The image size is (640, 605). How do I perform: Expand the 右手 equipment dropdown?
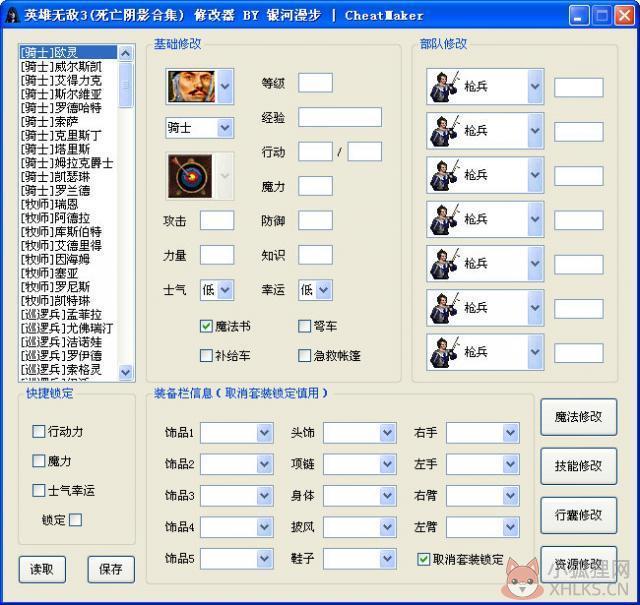pyautogui.click(x=511, y=433)
